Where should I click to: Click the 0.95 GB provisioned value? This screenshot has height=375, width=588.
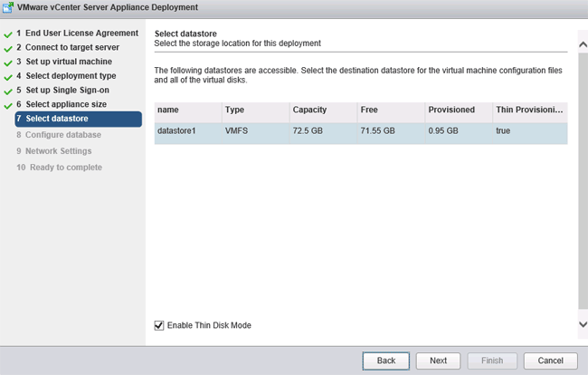(x=443, y=131)
